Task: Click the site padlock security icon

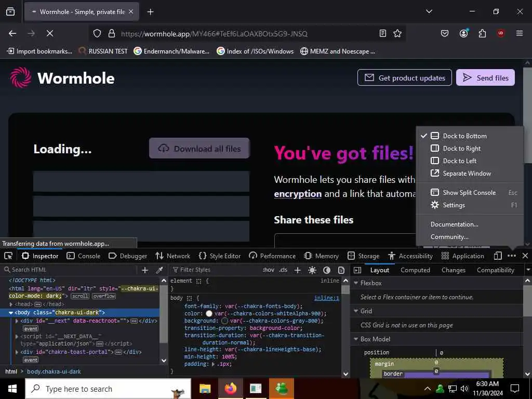Action: tap(112, 33)
